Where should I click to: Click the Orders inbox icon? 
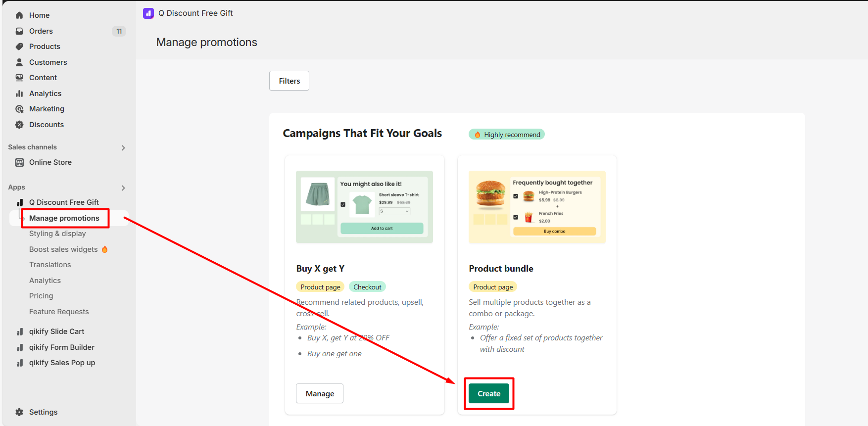pyautogui.click(x=19, y=31)
